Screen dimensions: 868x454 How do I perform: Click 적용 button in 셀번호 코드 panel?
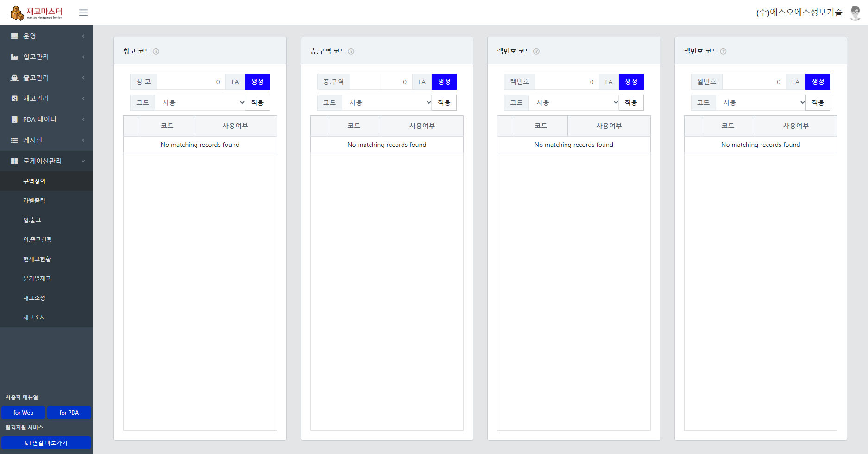pyautogui.click(x=818, y=102)
